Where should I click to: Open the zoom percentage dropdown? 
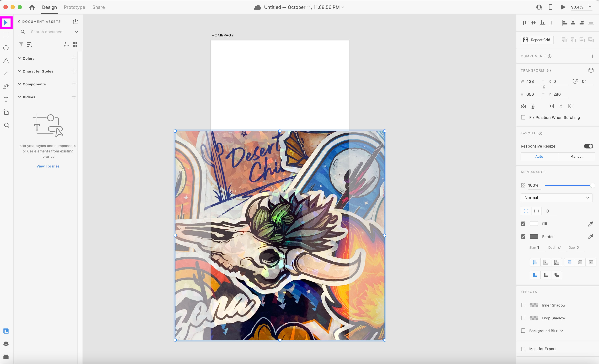(x=590, y=7)
